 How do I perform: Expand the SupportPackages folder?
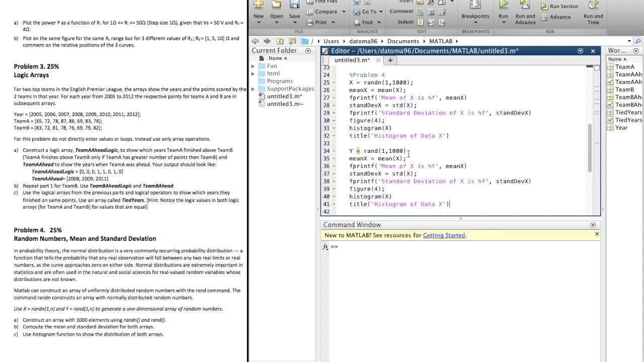click(253, 88)
